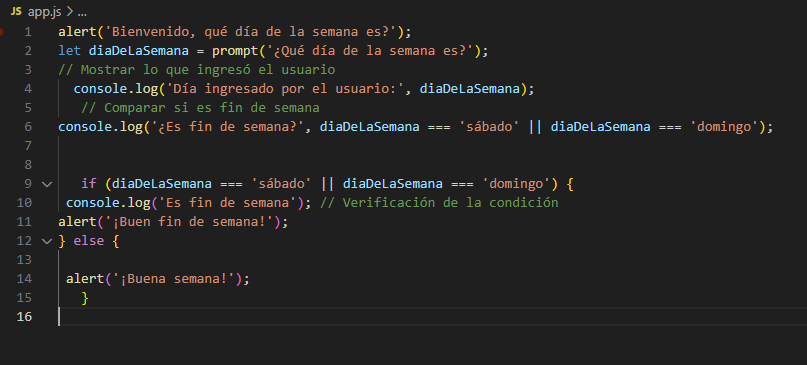
Task: Click line number 16 in the gutter
Action: 24,317
